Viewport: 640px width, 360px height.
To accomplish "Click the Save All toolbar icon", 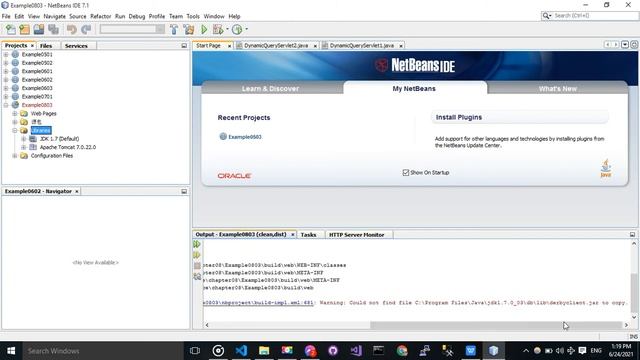I will coord(53,29).
